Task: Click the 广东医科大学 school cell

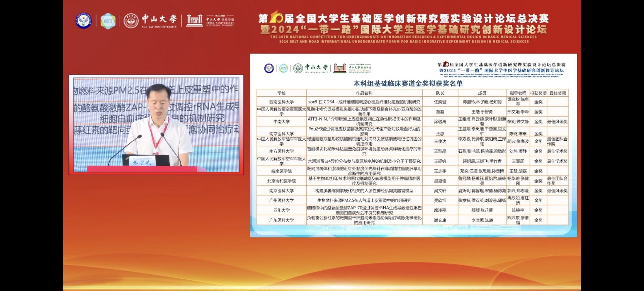Action: 281,220
